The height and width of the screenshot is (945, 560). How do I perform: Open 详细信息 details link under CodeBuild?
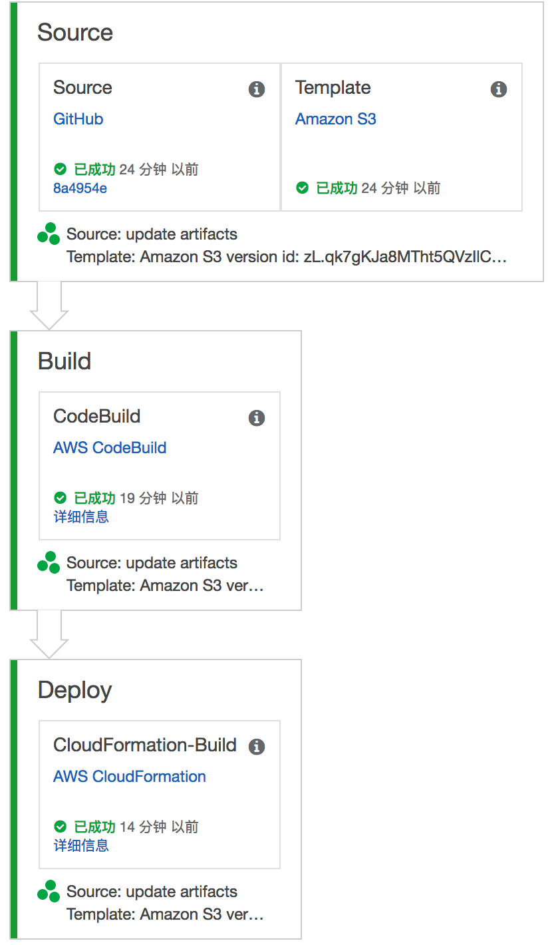coord(81,517)
